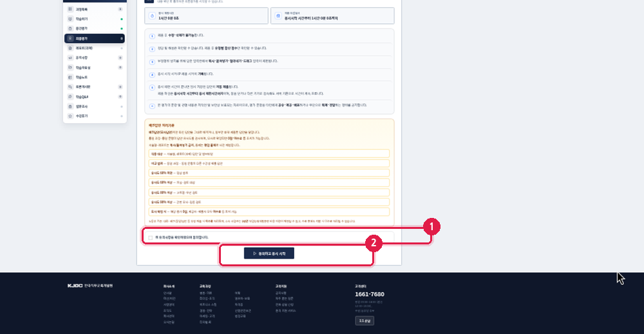
Task: Click the green status dot beside 학습하기
Action: coord(122,19)
